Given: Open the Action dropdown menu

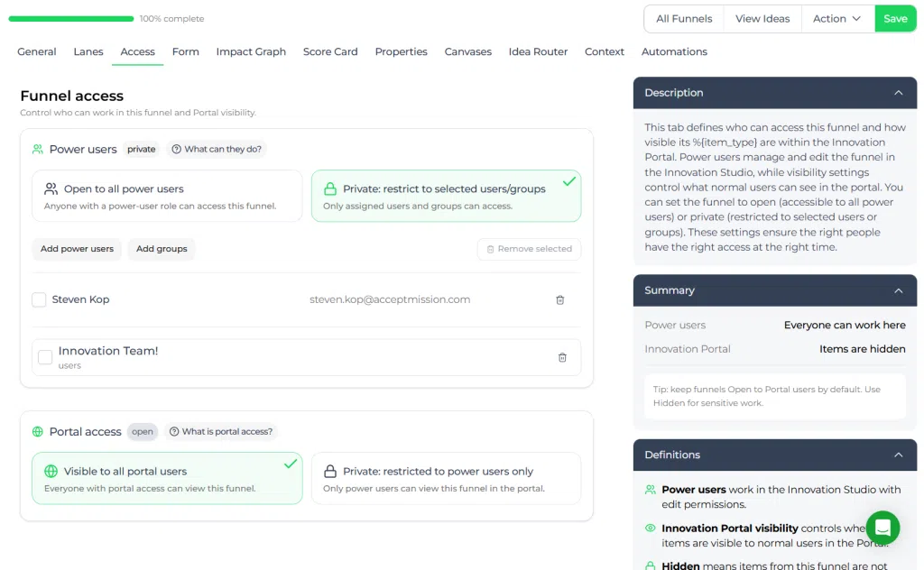Looking at the screenshot, I should click(x=837, y=19).
